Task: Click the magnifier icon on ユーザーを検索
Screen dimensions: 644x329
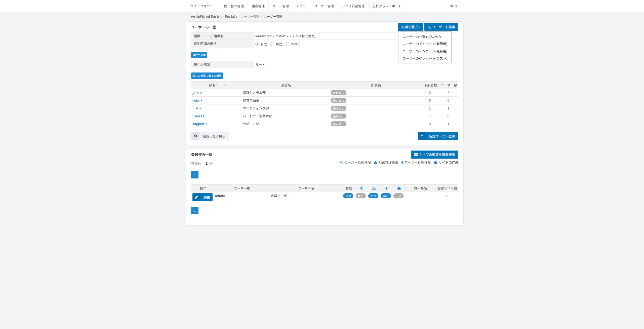Action: [x=429, y=27]
